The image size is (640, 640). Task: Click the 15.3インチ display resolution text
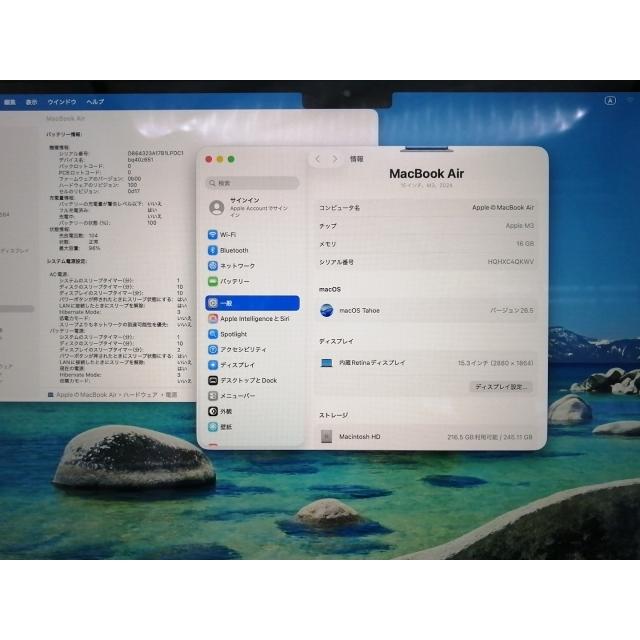495,363
